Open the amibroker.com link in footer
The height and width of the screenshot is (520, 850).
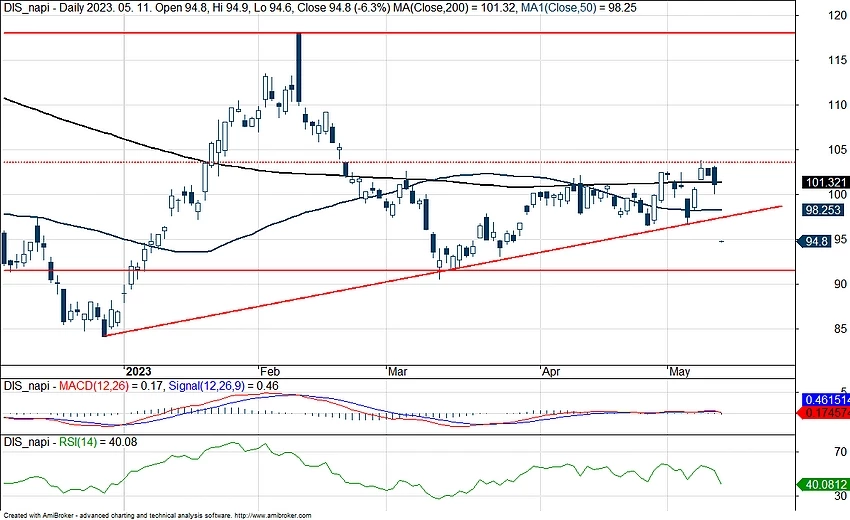[x=273, y=516]
